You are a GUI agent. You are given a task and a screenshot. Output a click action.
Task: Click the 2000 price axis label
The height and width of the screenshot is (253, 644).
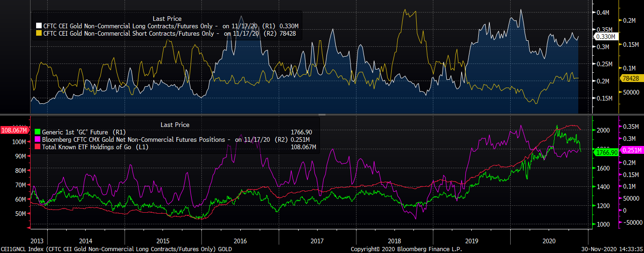click(x=603, y=131)
